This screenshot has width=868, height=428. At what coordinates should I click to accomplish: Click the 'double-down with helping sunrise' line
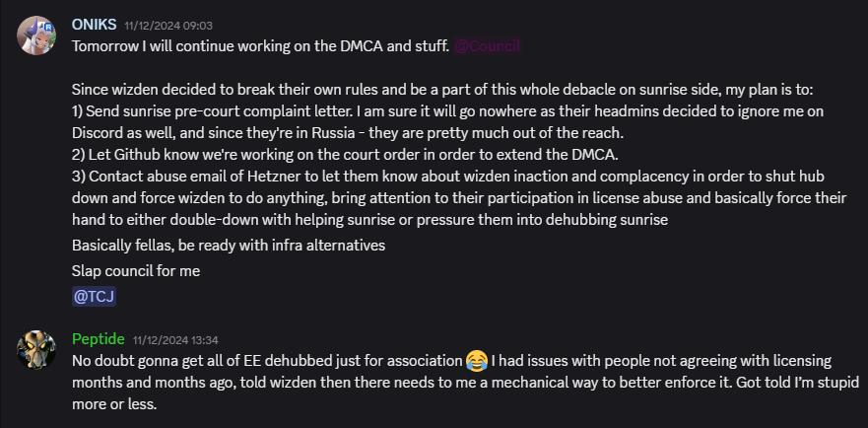[x=369, y=220]
